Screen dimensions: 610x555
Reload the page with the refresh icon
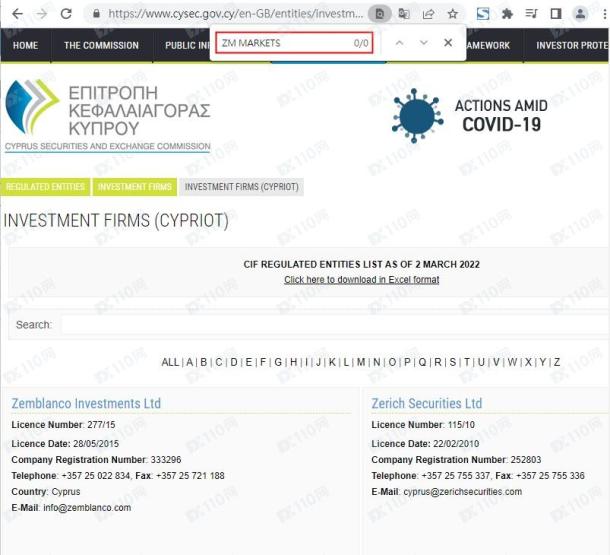[66, 14]
